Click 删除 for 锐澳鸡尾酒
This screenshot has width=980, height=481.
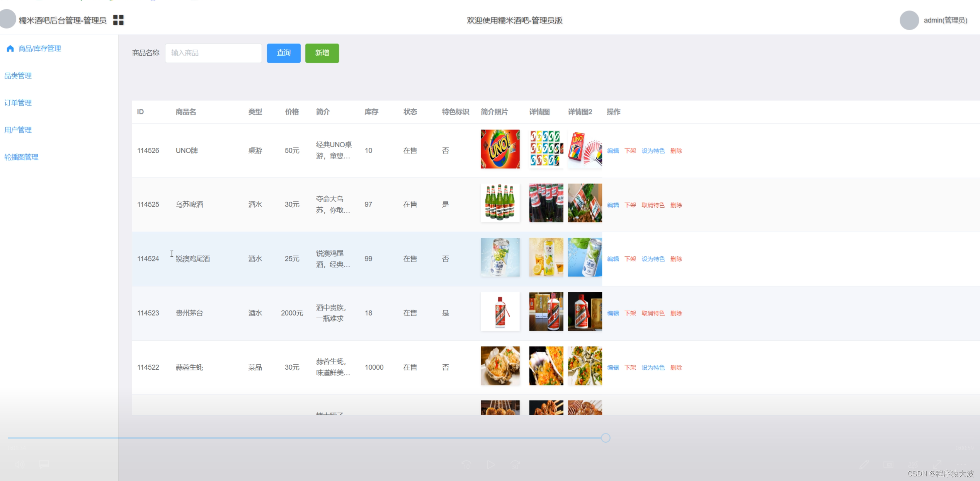click(676, 259)
